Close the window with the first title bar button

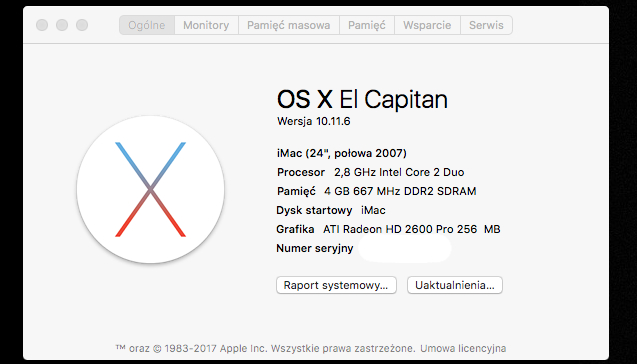pos(42,25)
